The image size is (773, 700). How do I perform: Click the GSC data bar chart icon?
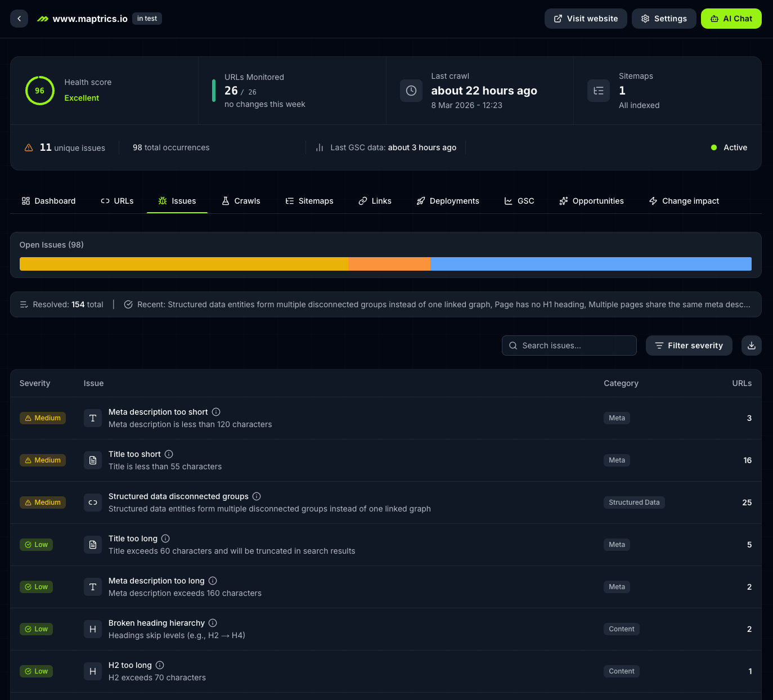[x=320, y=147]
